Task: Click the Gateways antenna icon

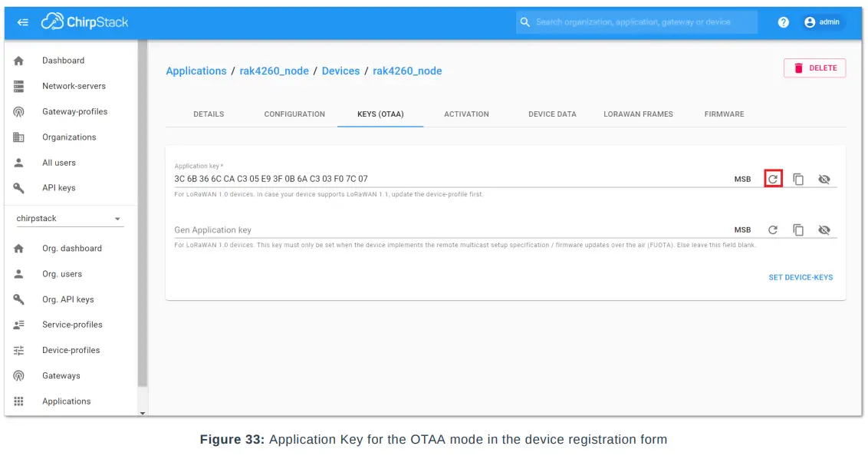Action: coord(19,376)
